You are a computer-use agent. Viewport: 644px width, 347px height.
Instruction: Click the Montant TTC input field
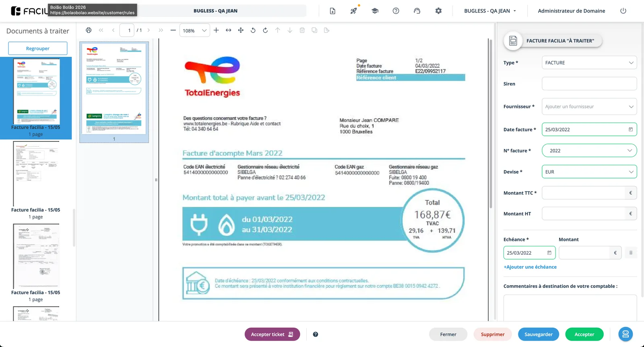(x=583, y=193)
